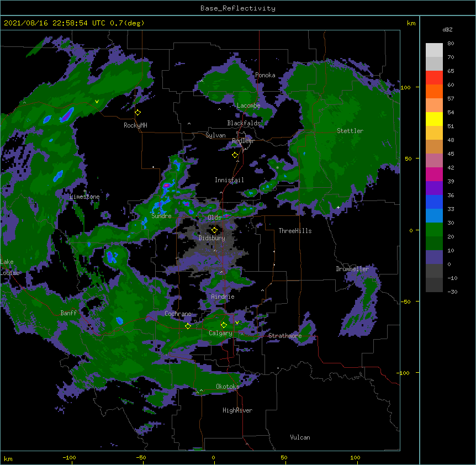Click the Base_Reflectivity title text
Image resolution: width=476 pixels, height=465 pixels.
pyautogui.click(x=238, y=8)
